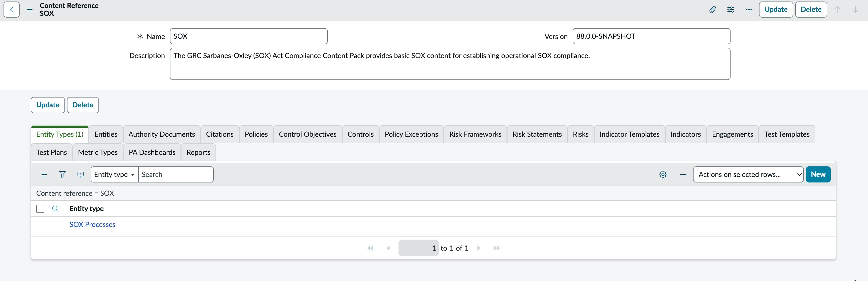Select the Indicator Templates tab

[x=629, y=134]
